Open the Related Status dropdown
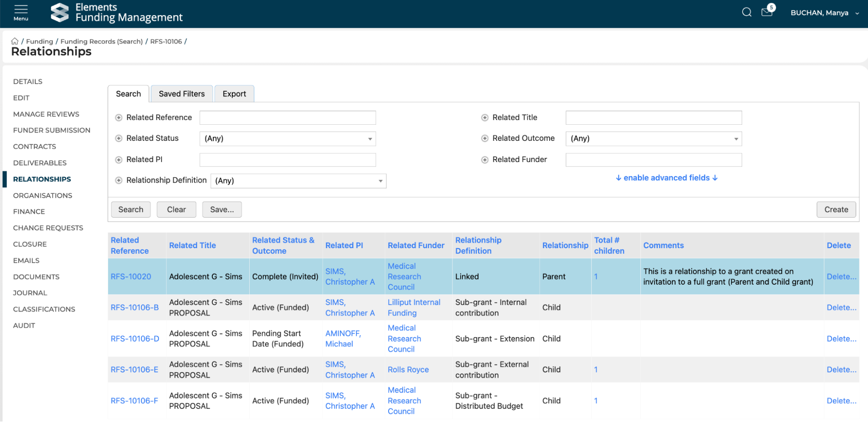 click(287, 139)
